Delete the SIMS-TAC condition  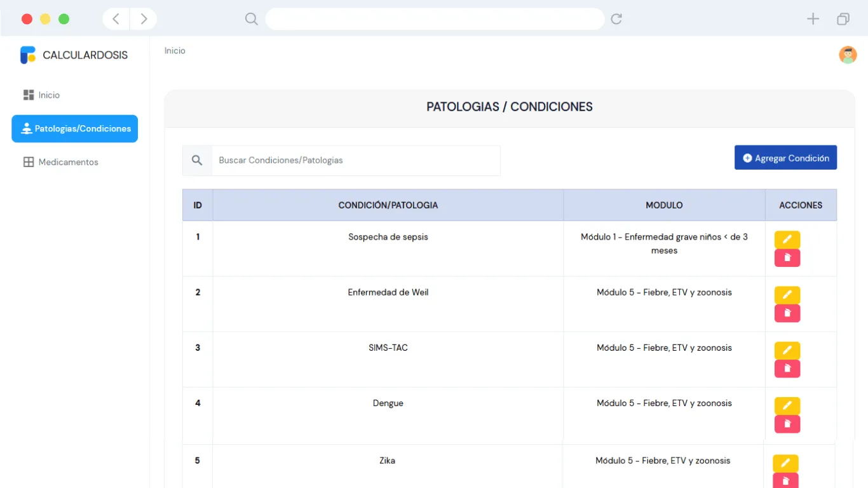click(x=787, y=369)
